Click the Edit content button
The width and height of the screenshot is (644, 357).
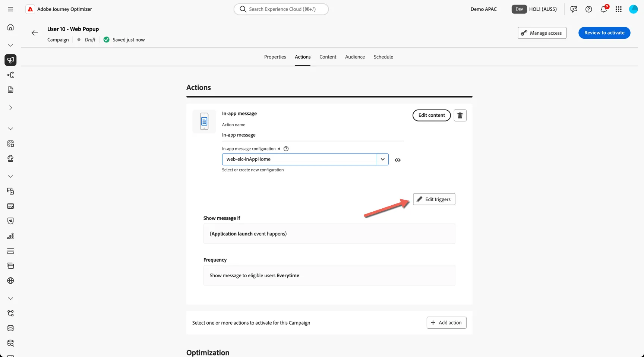tap(432, 115)
